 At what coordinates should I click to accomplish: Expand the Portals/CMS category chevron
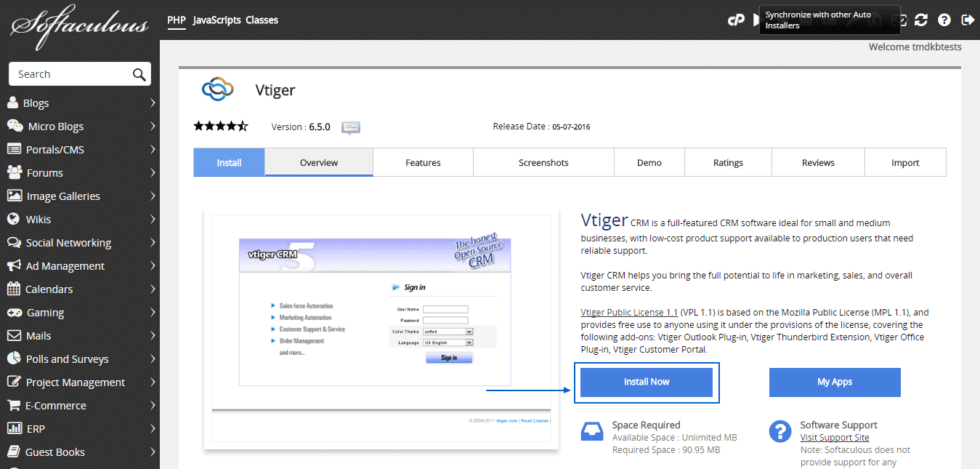tap(153, 149)
